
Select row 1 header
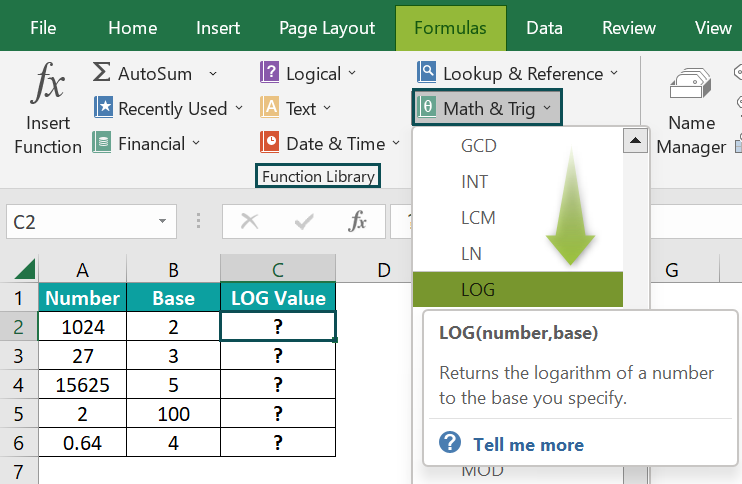[x=18, y=298]
